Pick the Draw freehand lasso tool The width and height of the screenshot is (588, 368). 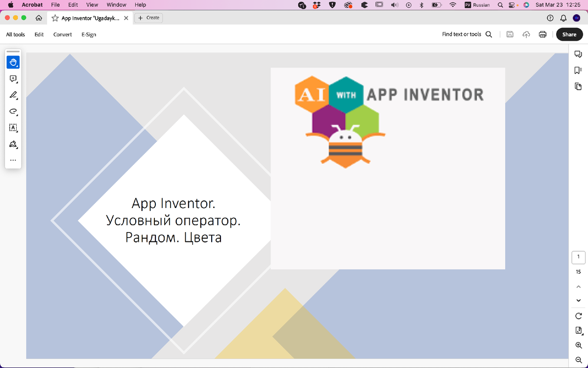(13, 111)
